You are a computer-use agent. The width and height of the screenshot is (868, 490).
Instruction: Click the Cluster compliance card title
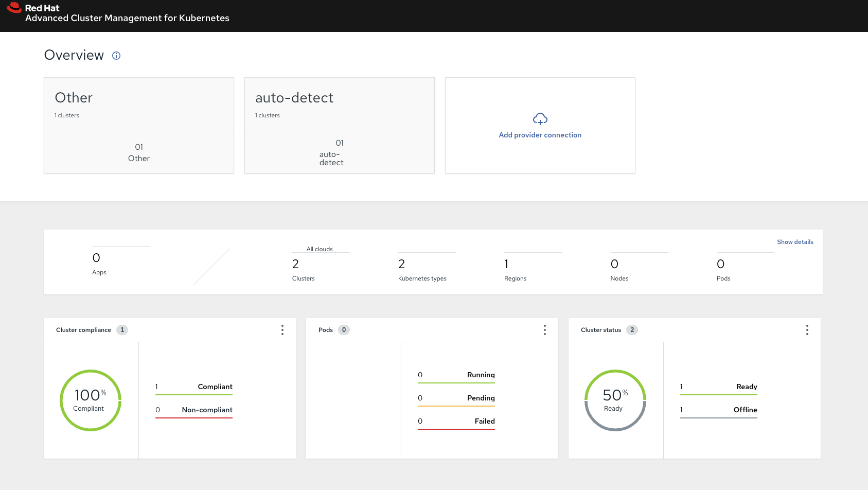coord(83,330)
